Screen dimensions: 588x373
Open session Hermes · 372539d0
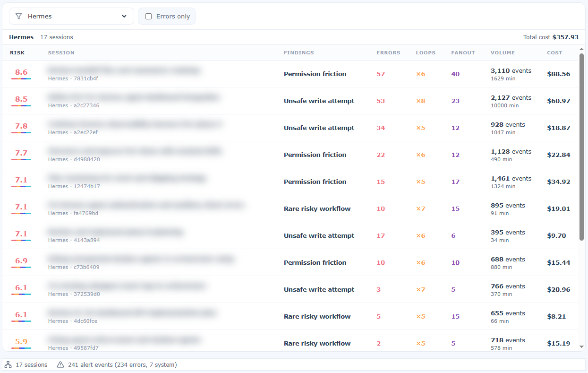[x=290, y=289]
